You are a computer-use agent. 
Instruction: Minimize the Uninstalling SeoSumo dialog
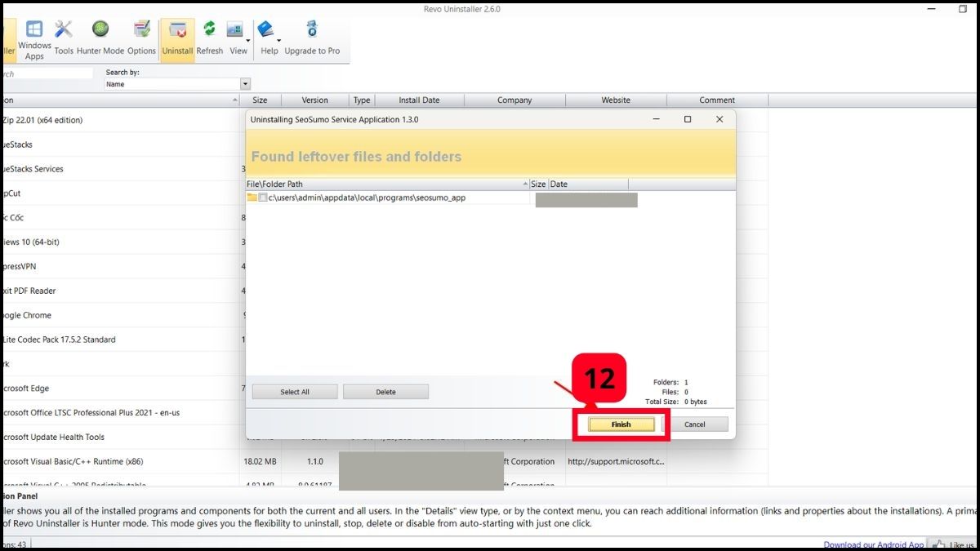pyautogui.click(x=657, y=119)
